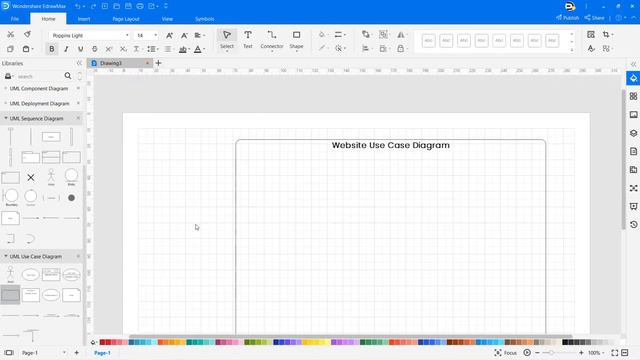
Task: Click the Actor stick figure in Use Case library
Action: pyautogui.click(x=11, y=274)
